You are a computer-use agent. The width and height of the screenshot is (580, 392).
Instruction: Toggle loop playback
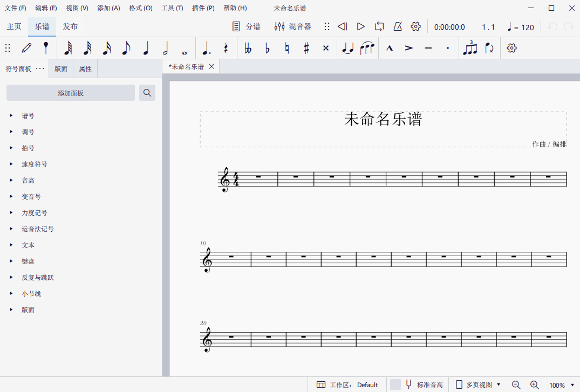click(379, 26)
